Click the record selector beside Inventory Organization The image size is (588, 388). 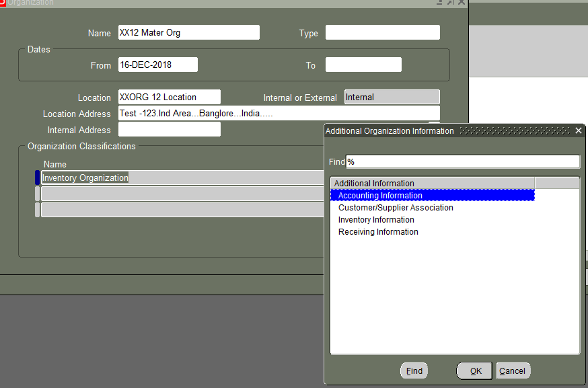click(x=37, y=178)
